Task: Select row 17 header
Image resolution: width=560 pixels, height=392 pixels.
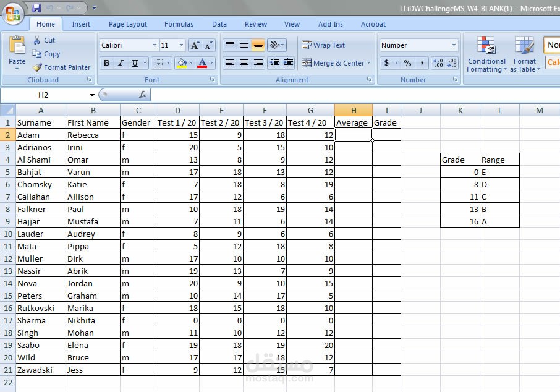Action: click(8, 320)
